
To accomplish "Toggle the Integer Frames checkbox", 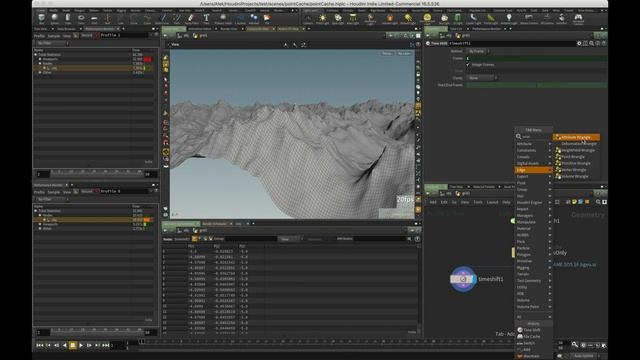I will click(x=468, y=64).
